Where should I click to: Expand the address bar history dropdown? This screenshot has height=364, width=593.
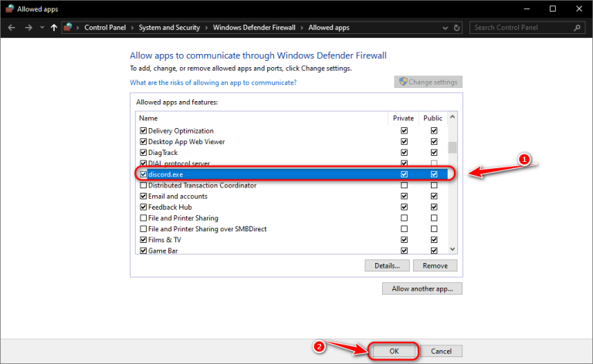[x=445, y=28]
